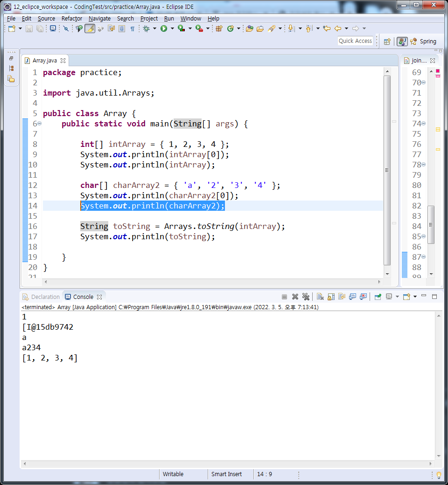448x485 pixels.
Task: Click the Clear Console icon
Action: (320, 297)
